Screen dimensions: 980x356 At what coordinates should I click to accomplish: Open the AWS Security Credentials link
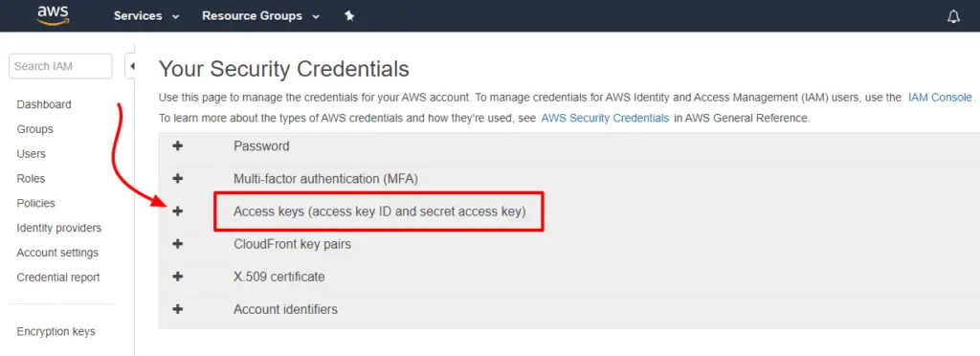coord(605,118)
